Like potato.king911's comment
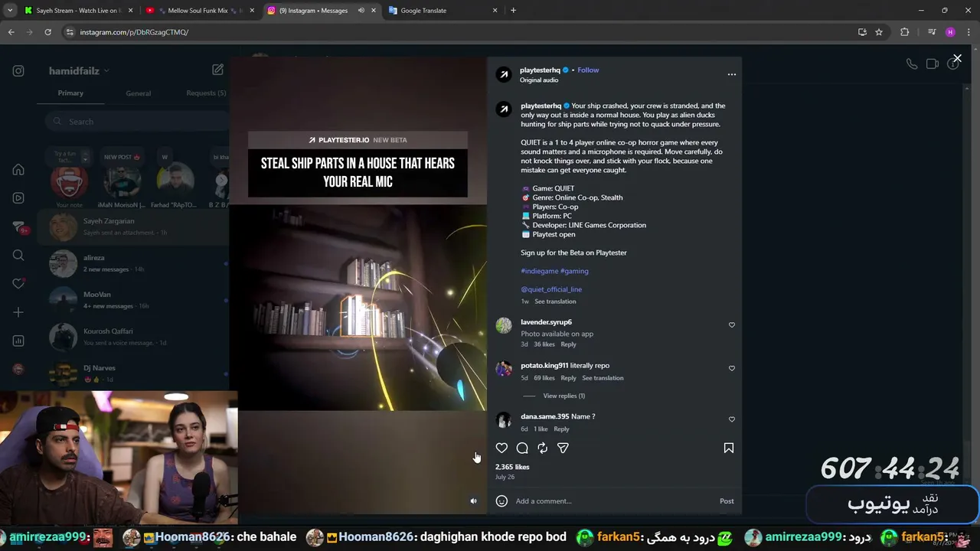Image resolution: width=980 pixels, height=551 pixels. click(732, 368)
